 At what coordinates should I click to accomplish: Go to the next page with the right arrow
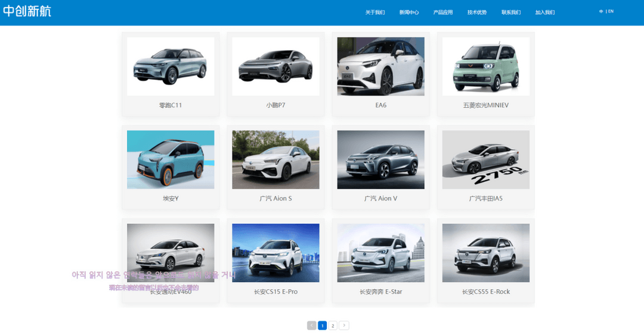[344, 326]
